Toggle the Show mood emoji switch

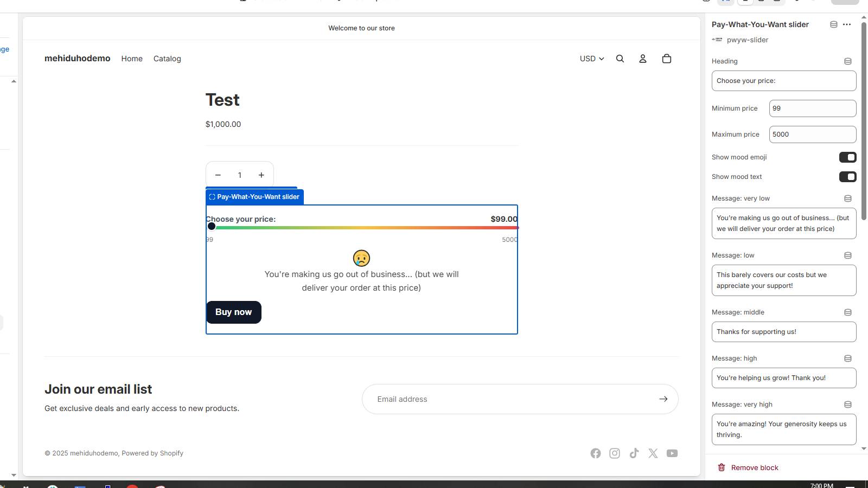tap(847, 157)
